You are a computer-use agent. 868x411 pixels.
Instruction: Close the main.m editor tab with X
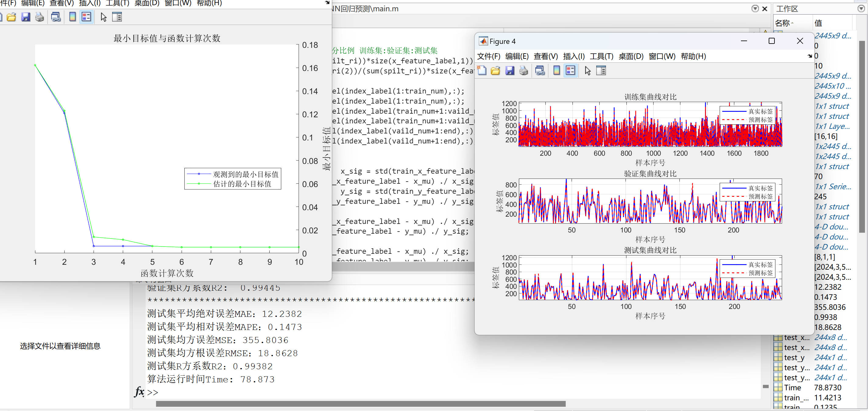[x=765, y=9]
